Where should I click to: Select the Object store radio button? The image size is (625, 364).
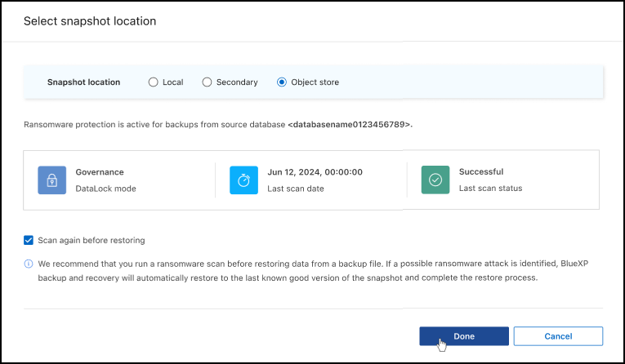pyautogui.click(x=282, y=82)
